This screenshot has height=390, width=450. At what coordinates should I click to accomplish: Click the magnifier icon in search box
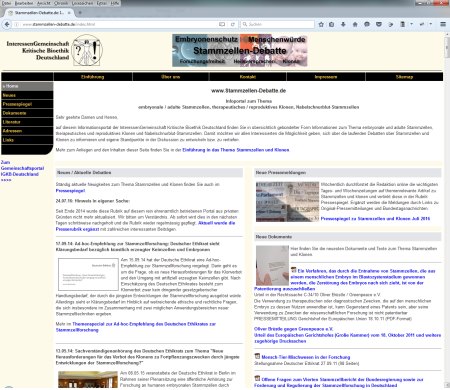click(x=245, y=24)
